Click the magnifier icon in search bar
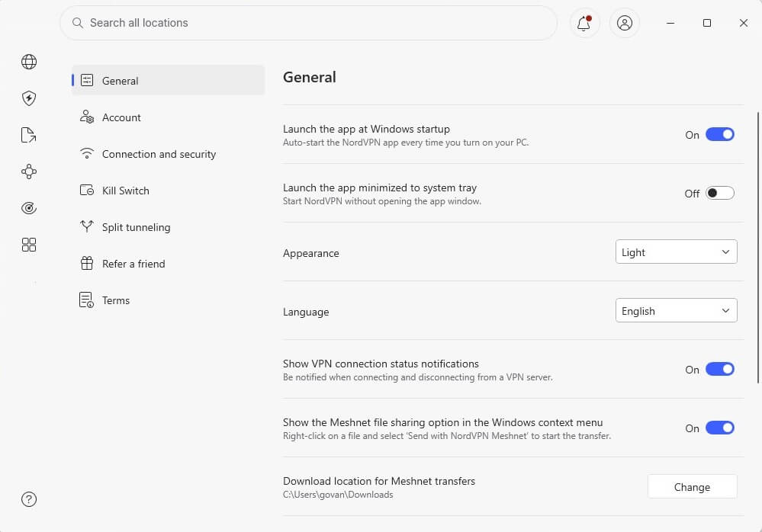The image size is (762, 532). pos(77,23)
